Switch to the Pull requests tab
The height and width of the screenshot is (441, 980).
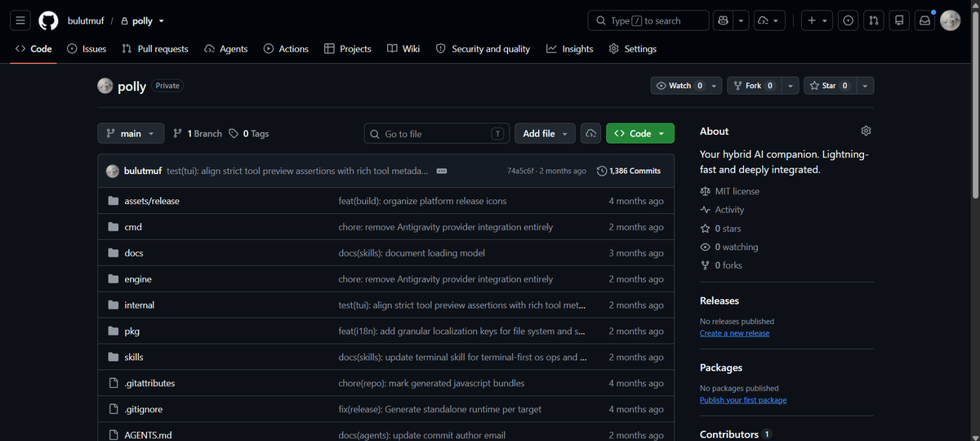[154, 49]
